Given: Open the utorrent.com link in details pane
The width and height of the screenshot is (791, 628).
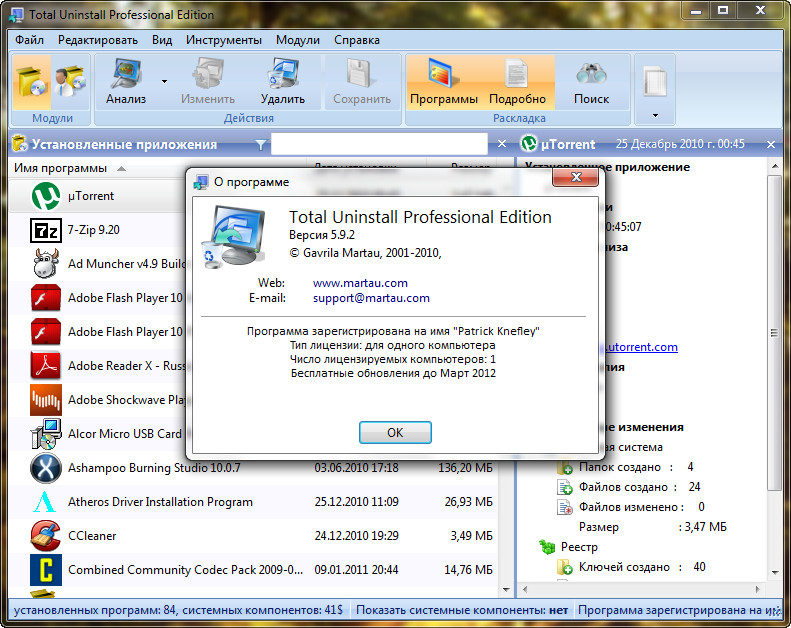Looking at the screenshot, I should pyautogui.click(x=641, y=347).
